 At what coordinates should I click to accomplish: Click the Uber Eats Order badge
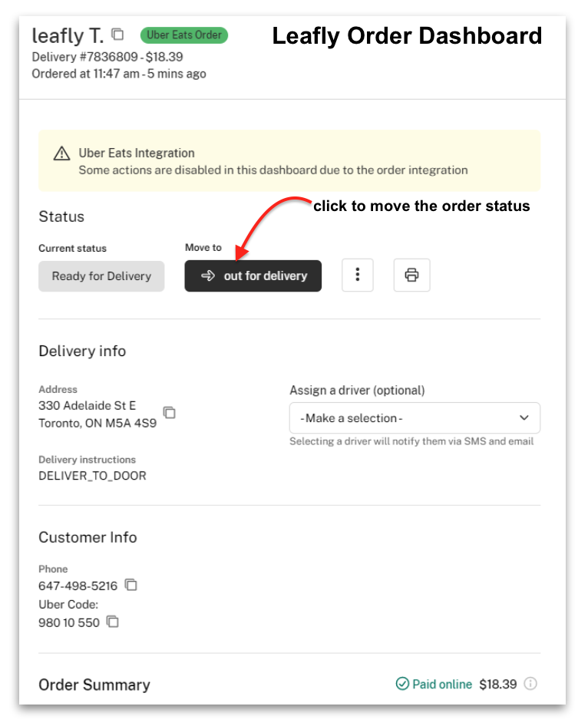(x=184, y=35)
